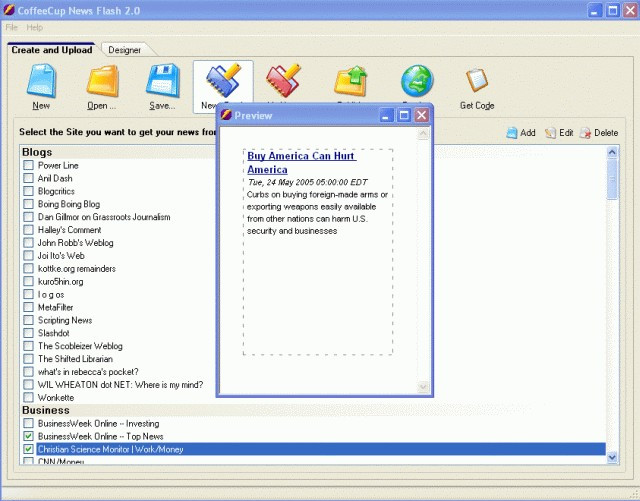Click the New project icon
This screenshot has width=640, height=501.
click(x=41, y=81)
